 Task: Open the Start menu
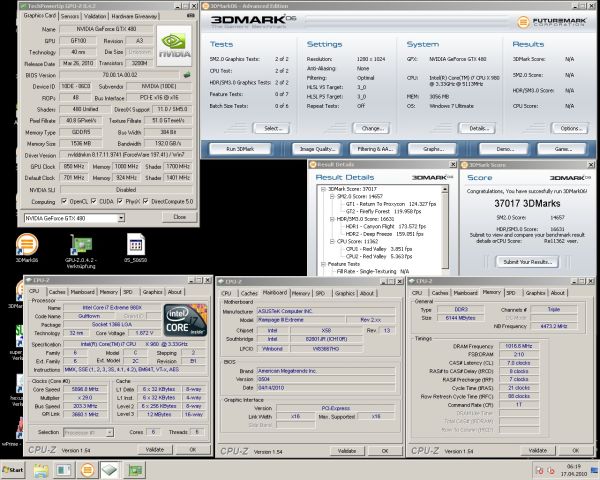coord(13,470)
